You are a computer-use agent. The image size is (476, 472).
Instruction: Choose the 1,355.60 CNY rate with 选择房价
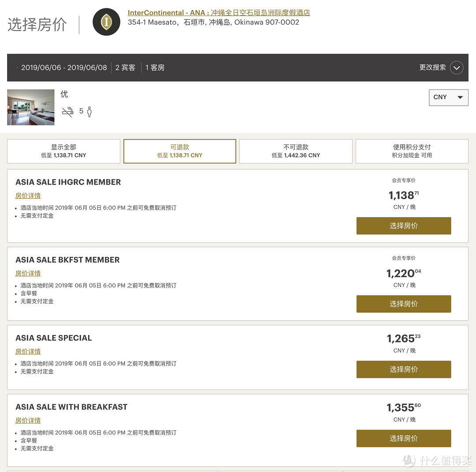click(x=404, y=439)
